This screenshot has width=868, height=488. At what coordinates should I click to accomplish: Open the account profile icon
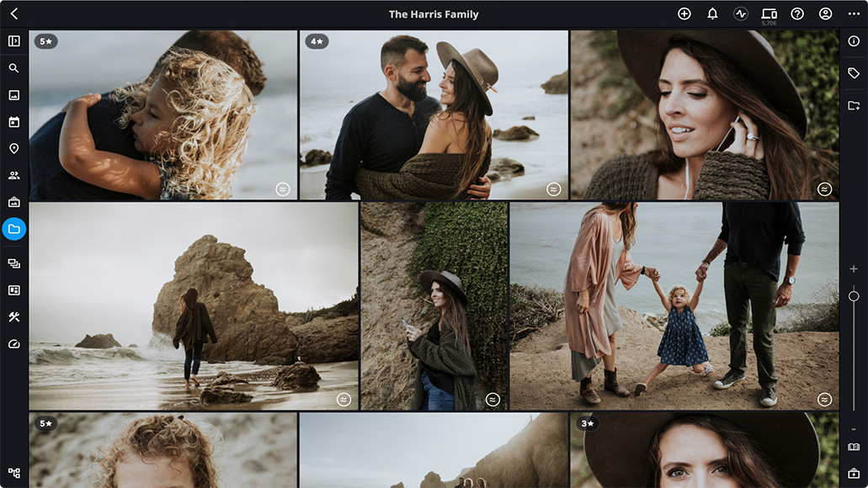click(825, 13)
